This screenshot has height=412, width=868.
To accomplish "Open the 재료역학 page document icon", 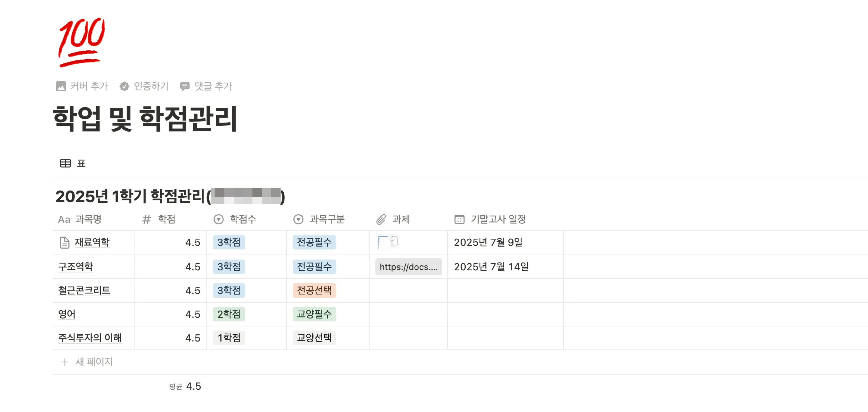I will click(64, 243).
